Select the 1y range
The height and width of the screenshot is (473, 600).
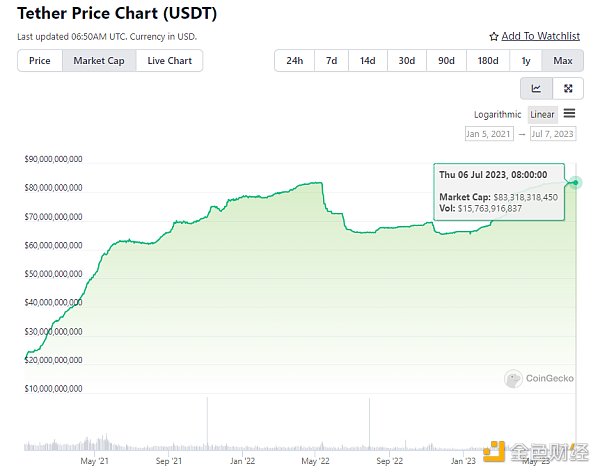(526, 60)
